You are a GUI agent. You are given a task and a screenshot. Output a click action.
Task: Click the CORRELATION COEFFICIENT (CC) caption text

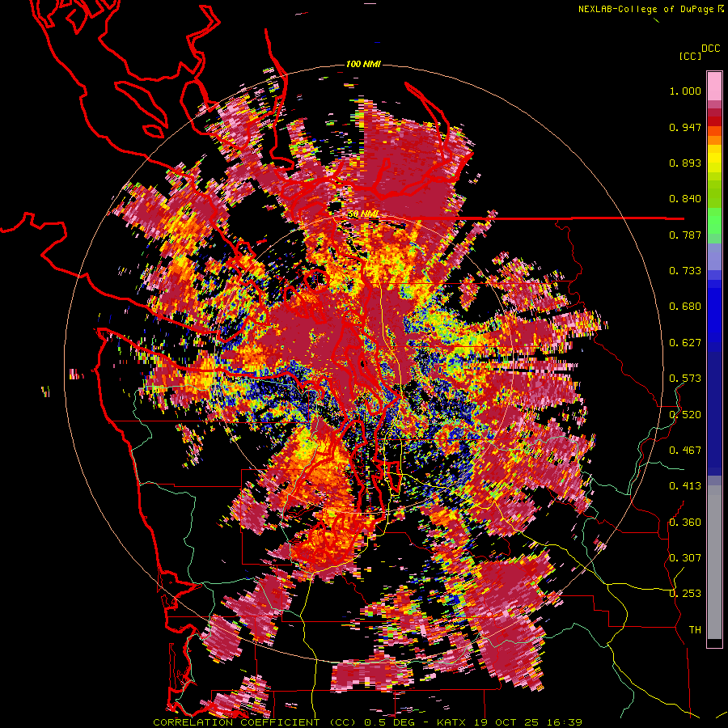pos(255,722)
